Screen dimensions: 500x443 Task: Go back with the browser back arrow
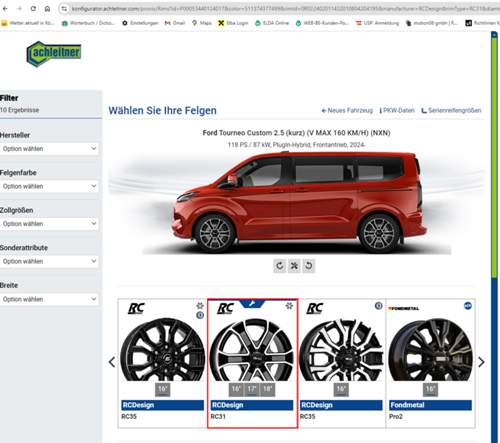click(5, 9)
